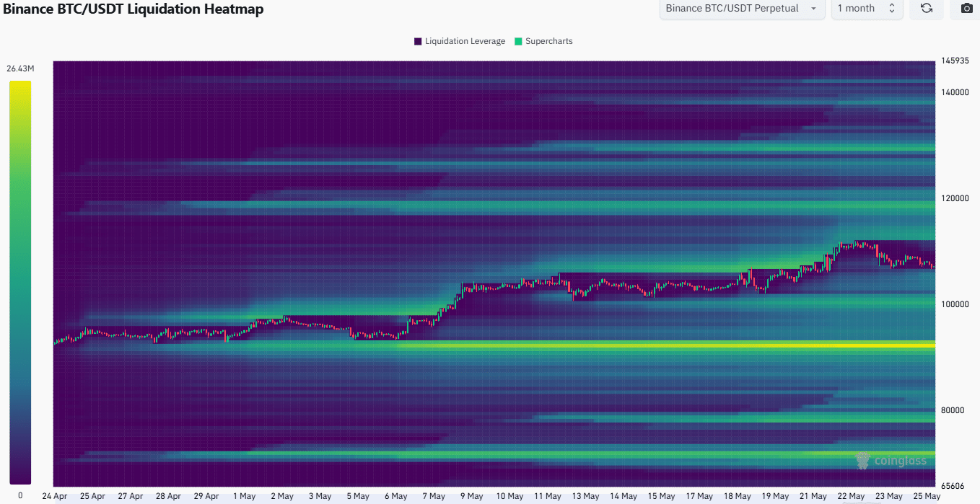Click the 10 May date label

(x=509, y=496)
